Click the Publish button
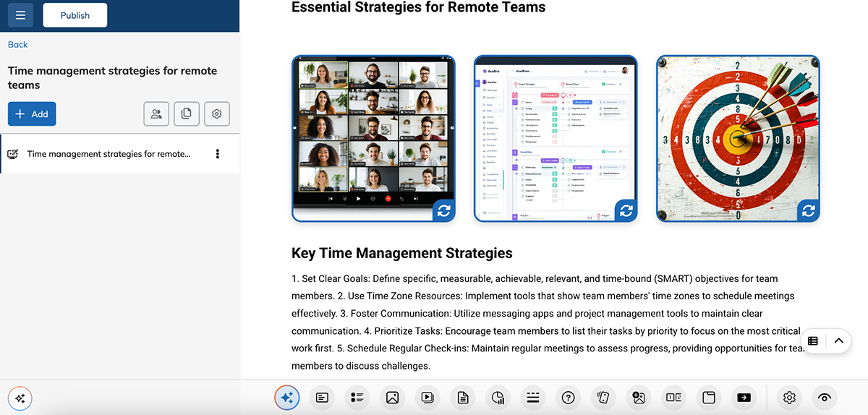868x415 pixels. click(75, 15)
